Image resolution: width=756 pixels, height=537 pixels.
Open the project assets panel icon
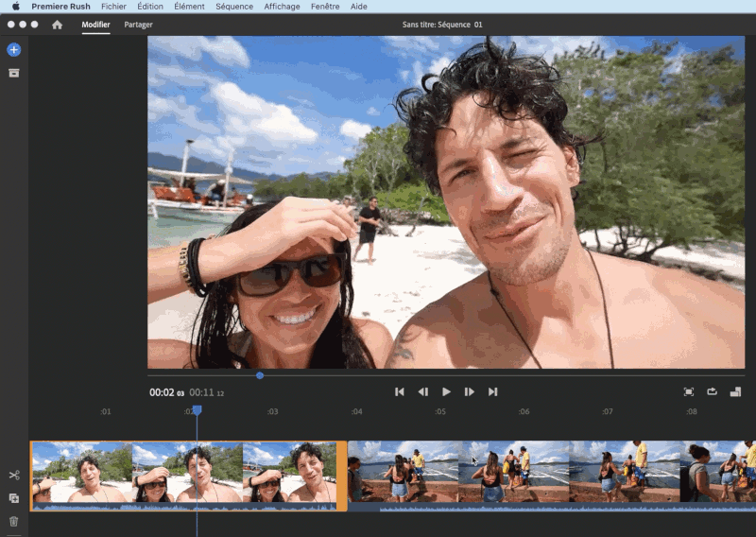13,73
